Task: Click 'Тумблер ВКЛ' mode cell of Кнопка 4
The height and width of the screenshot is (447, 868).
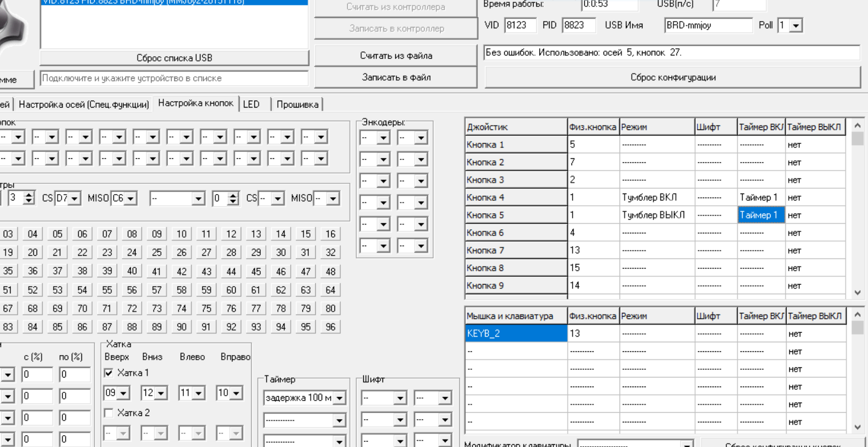Action: (x=657, y=198)
